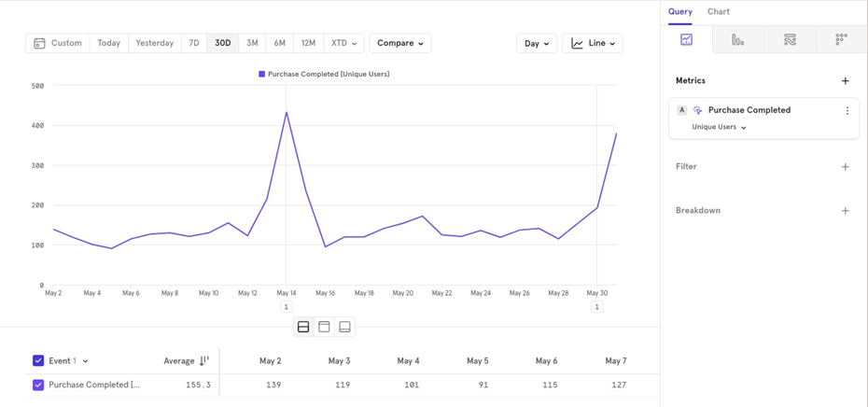The width and height of the screenshot is (868, 407).
Task: Open Purchase Completed metric options menu
Action: 847,110
